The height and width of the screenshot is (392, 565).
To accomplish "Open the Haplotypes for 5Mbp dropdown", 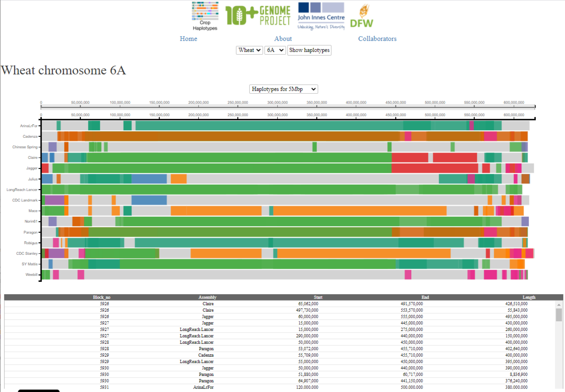I will [283, 89].
